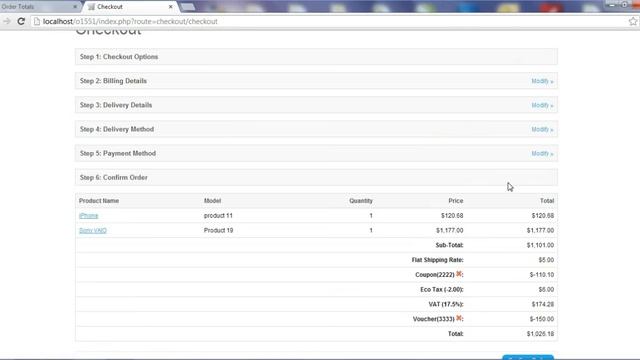Open the iPhone product link
This screenshot has height=360, width=640.
pos(89,216)
